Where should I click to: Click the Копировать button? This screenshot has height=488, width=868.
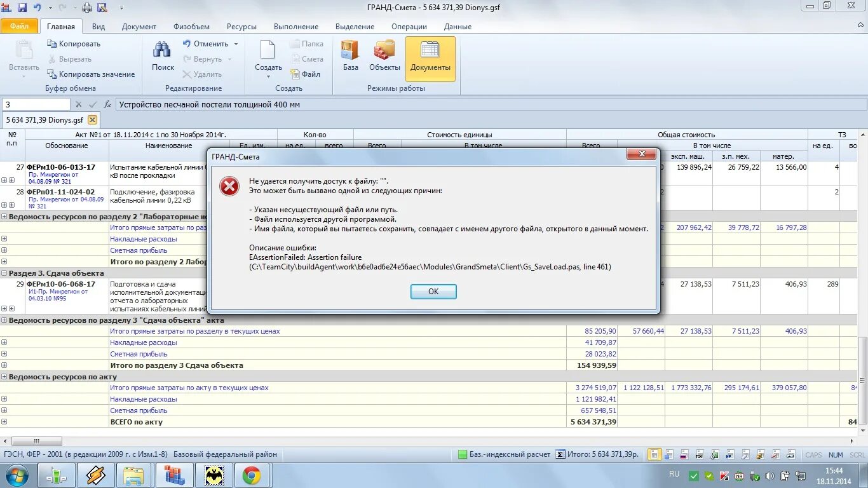point(74,44)
